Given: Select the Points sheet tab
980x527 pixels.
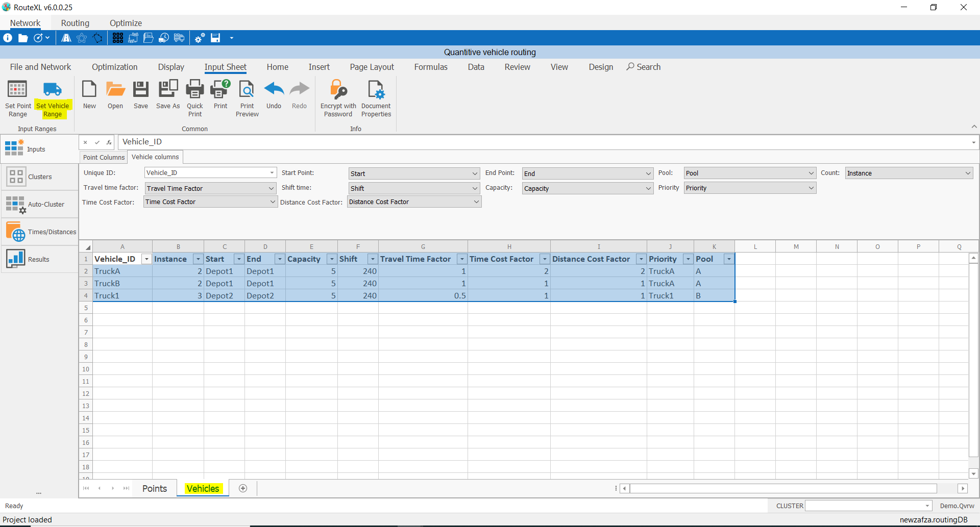Looking at the screenshot, I should point(155,488).
